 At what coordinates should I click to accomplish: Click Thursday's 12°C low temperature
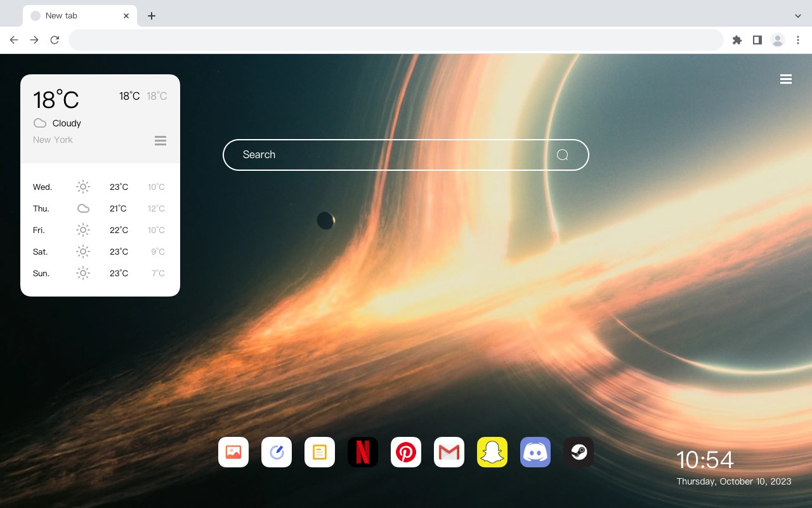(156, 208)
